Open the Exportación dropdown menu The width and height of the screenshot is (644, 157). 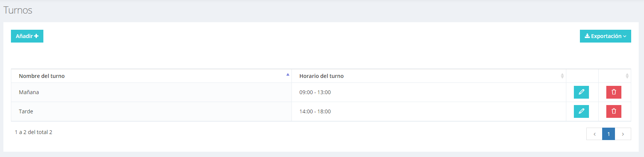(x=605, y=36)
